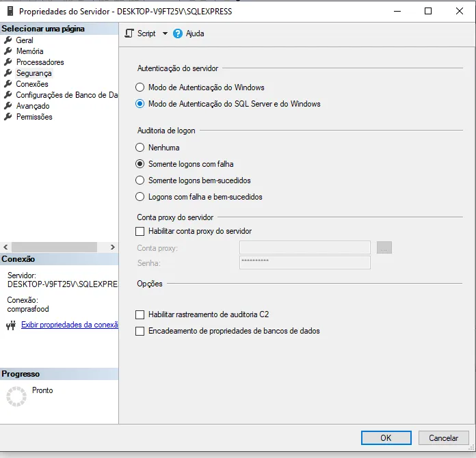
Task: Open Exibir propriedades da conexão link
Action: click(70, 325)
